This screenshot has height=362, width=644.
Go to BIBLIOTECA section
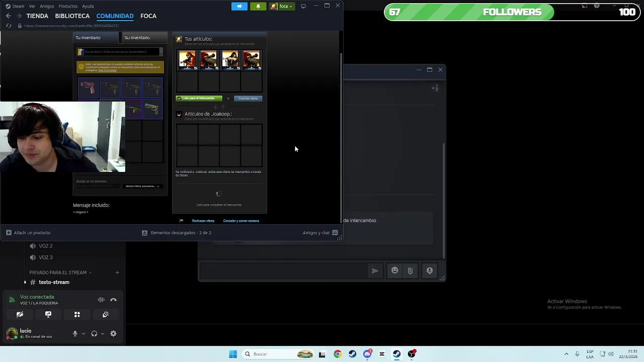pyautogui.click(x=72, y=16)
